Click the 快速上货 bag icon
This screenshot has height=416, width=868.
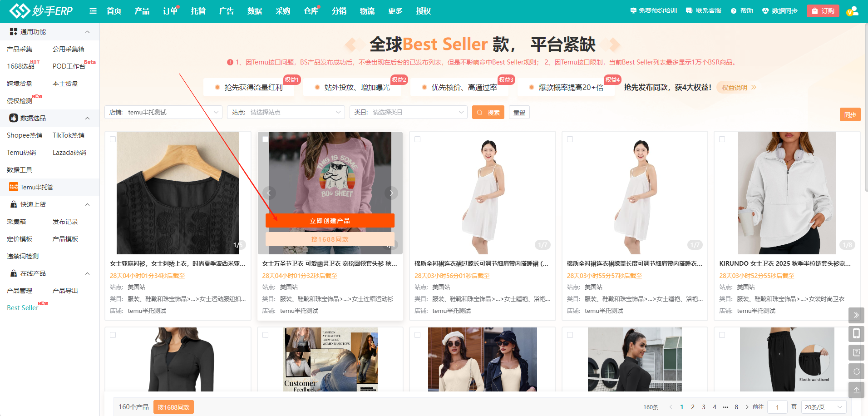[x=14, y=204]
